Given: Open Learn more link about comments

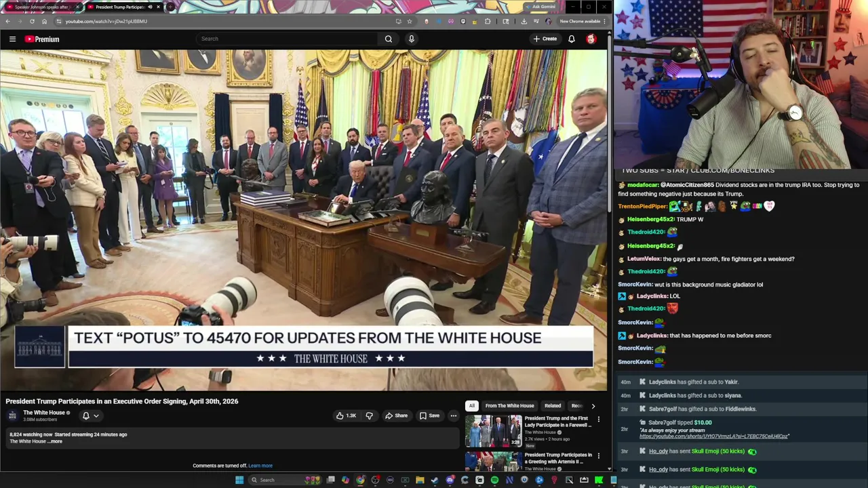Looking at the screenshot, I should point(260,466).
